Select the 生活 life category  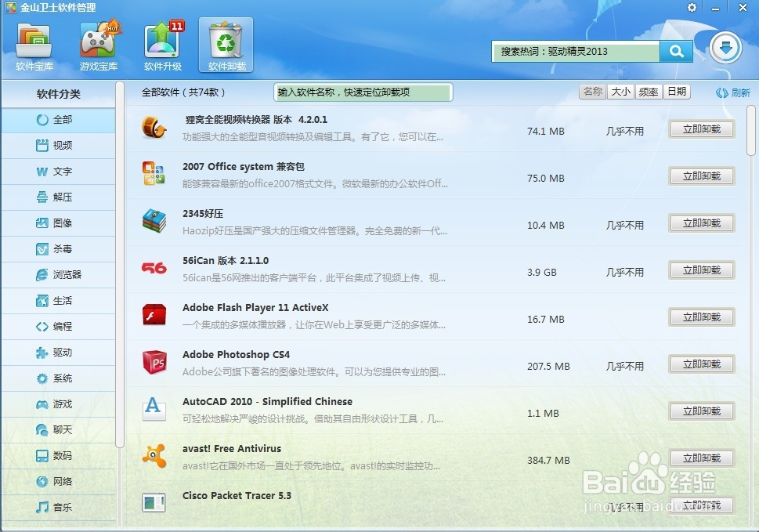pos(58,301)
